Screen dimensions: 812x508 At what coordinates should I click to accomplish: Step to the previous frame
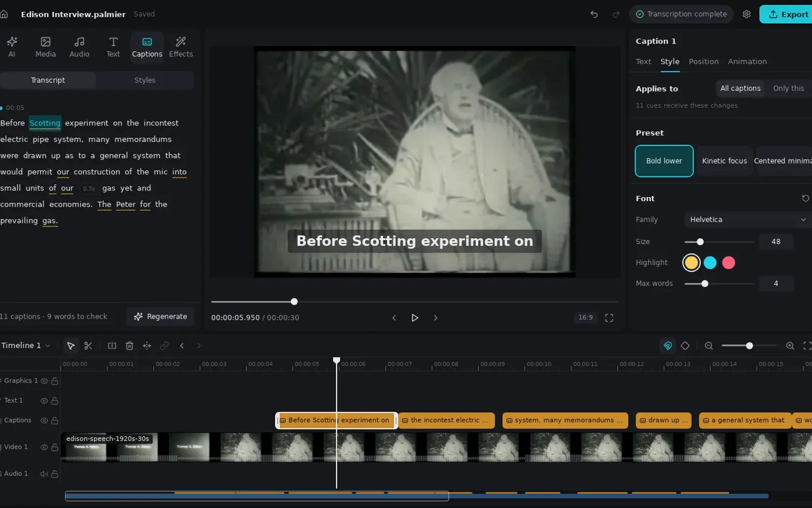[394, 317]
